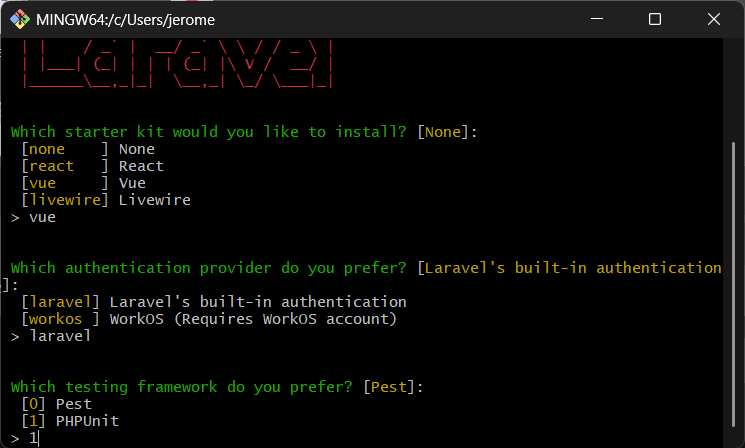Click the red Laravel ASCII art logo

click(x=177, y=64)
